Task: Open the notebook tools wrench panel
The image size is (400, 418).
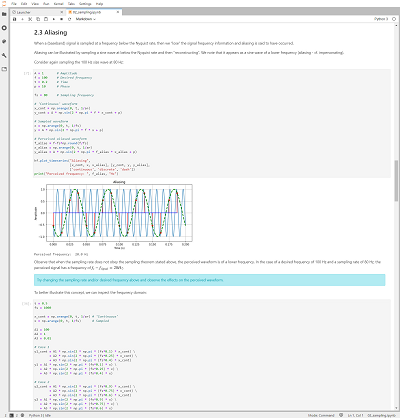Action: [4, 55]
